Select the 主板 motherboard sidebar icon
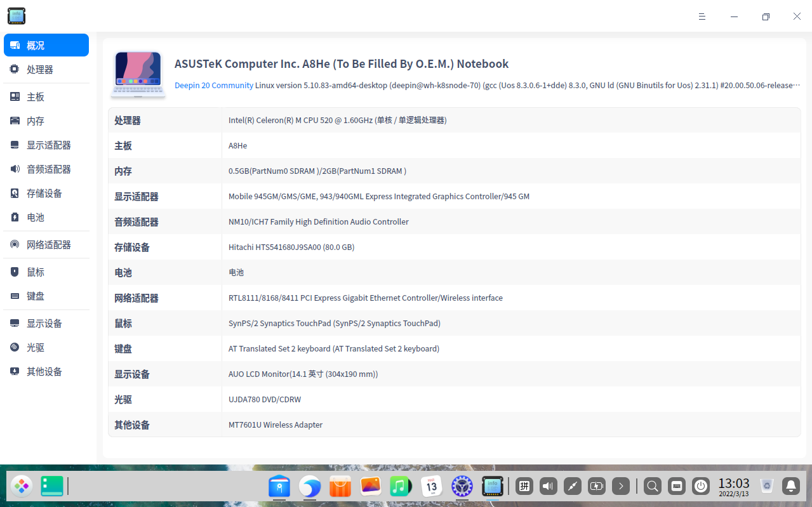 (x=15, y=96)
